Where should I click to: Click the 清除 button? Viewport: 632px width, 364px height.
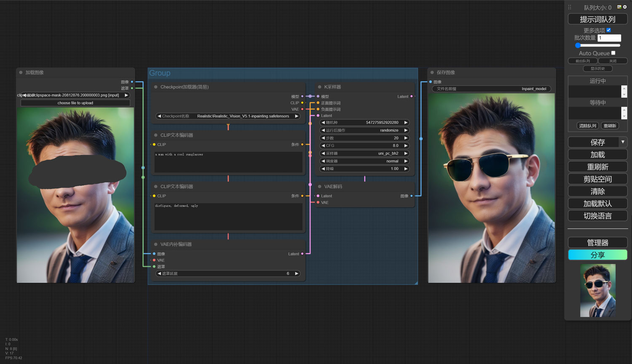(x=597, y=191)
